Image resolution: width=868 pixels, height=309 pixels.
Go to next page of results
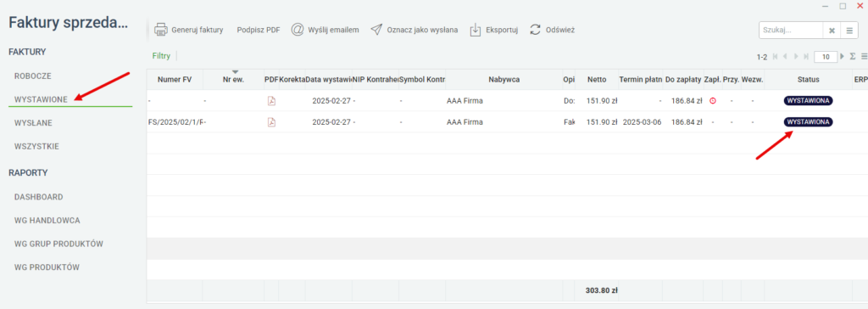796,57
